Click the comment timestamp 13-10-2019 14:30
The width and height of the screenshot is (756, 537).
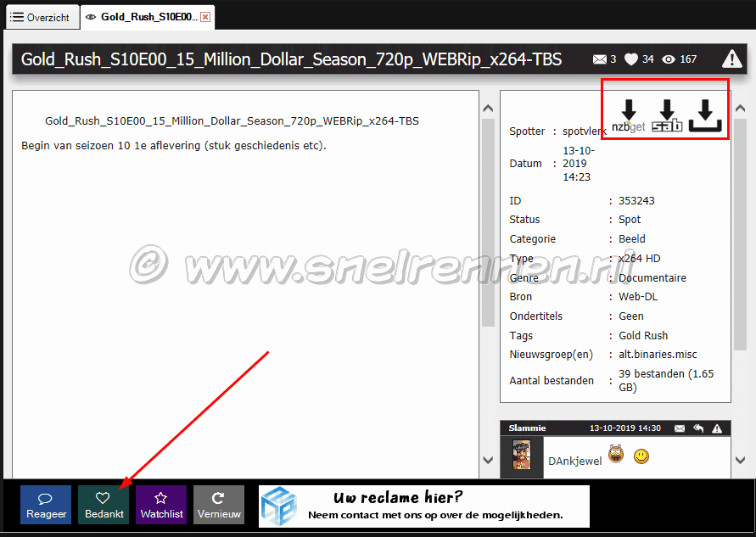(624, 428)
